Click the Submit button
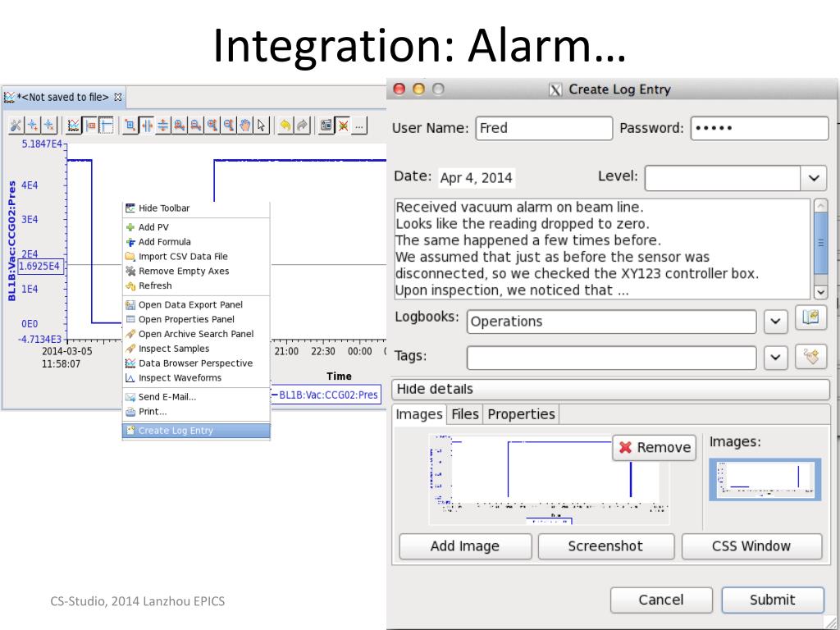Screen dimensions: 840x630 click(772, 600)
